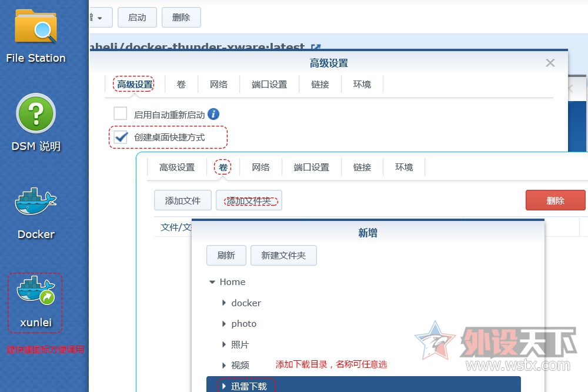Select the 照片 folder name
This screenshot has width=588, height=392.
tap(240, 344)
